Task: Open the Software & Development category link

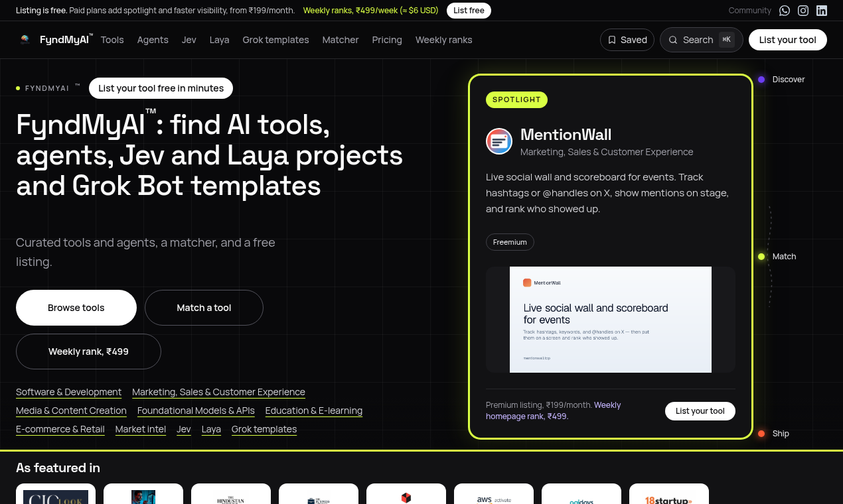Action: pyautogui.click(x=69, y=393)
